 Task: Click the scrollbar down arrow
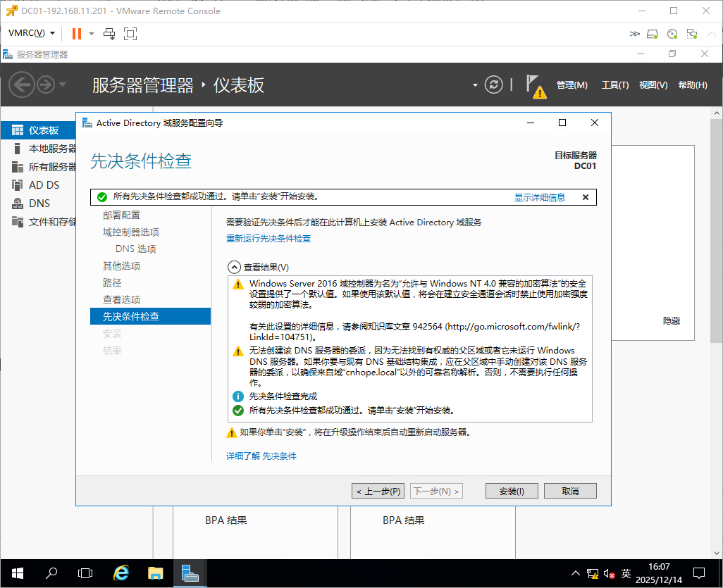(x=717, y=553)
